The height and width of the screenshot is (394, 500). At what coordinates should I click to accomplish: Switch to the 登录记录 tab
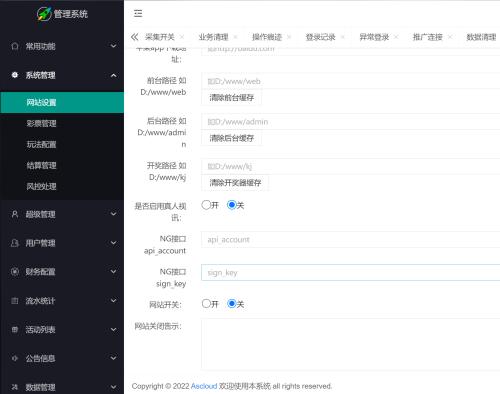click(x=320, y=37)
